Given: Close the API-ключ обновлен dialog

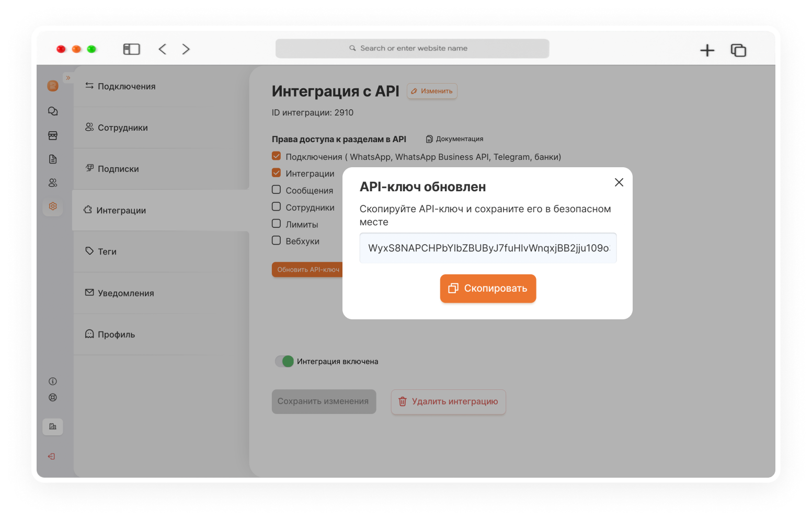Looking at the screenshot, I should (619, 182).
